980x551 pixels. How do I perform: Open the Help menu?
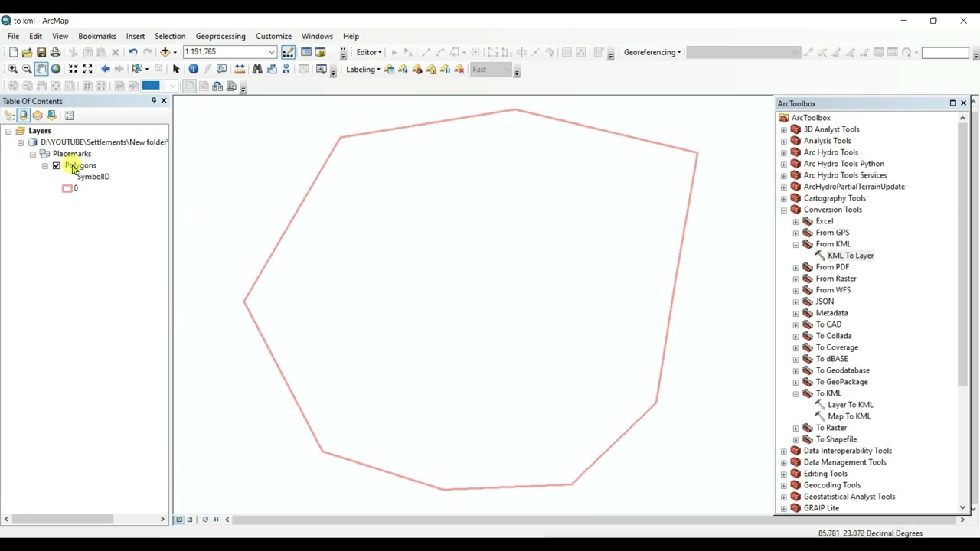click(x=351, y=36)
